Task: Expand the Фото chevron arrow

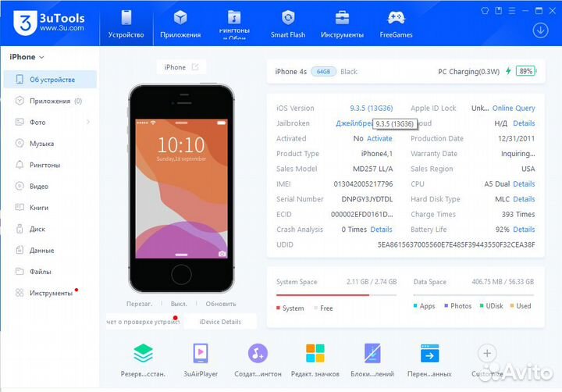Action: 87,123
